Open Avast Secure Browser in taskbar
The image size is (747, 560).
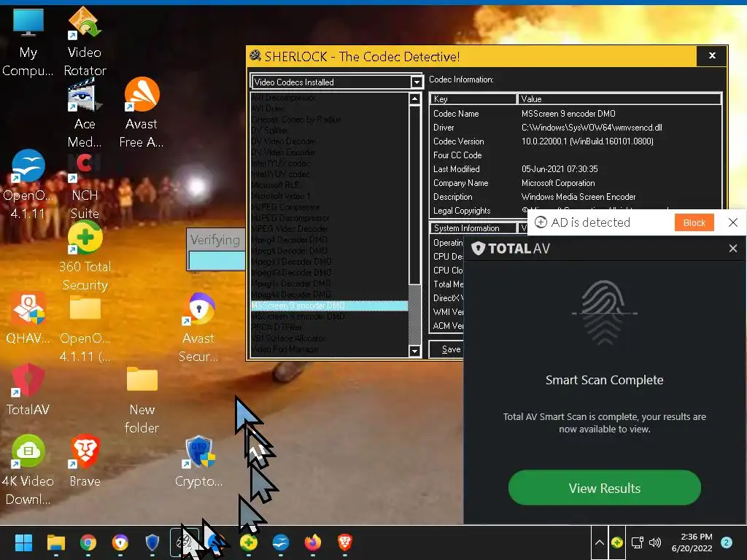tap(120, 542)
